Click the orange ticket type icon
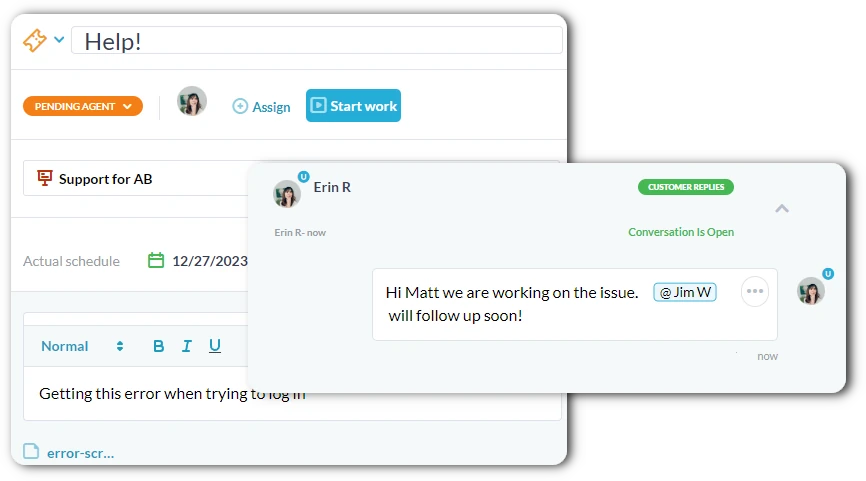This screenshot has width=866, height=481. click(35, 40)
